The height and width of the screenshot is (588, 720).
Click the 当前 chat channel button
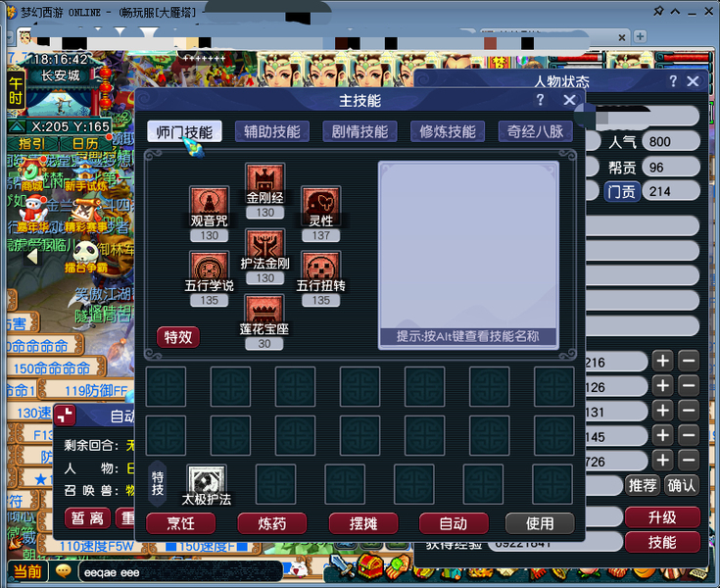click(27, 571)
